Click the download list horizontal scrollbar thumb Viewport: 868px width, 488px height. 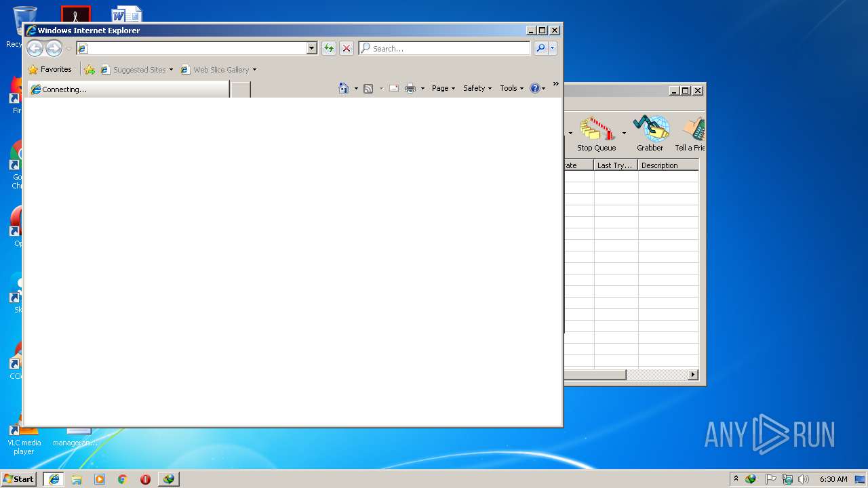595,375
